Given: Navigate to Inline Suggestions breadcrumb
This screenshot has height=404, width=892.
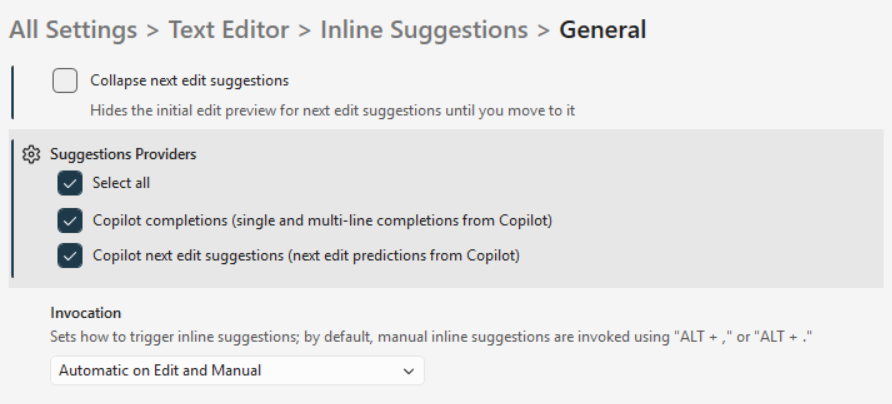Looking at the screenshot, I should click(x=424, y=30).
